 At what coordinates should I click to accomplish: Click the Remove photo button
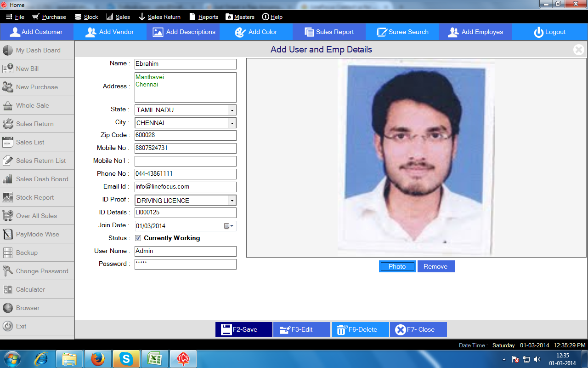point(435,266)
